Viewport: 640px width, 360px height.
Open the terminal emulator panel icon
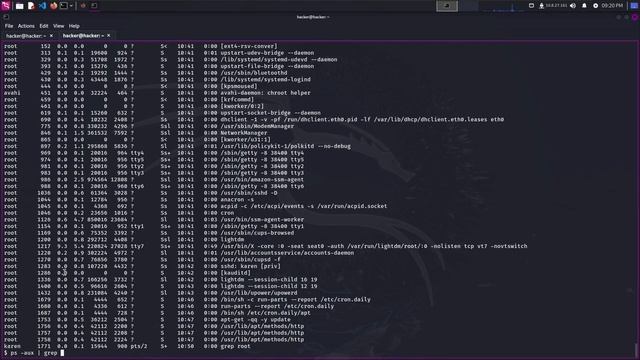64,6
